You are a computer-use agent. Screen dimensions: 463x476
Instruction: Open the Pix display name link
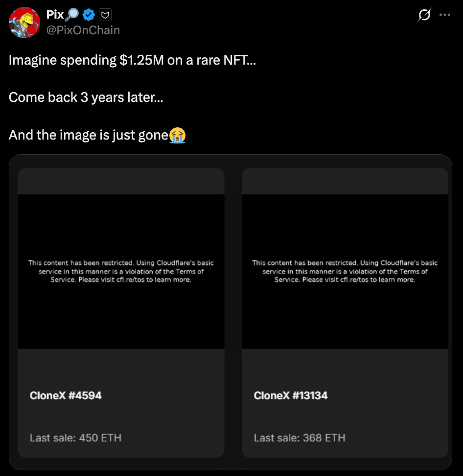pos(55,15)
